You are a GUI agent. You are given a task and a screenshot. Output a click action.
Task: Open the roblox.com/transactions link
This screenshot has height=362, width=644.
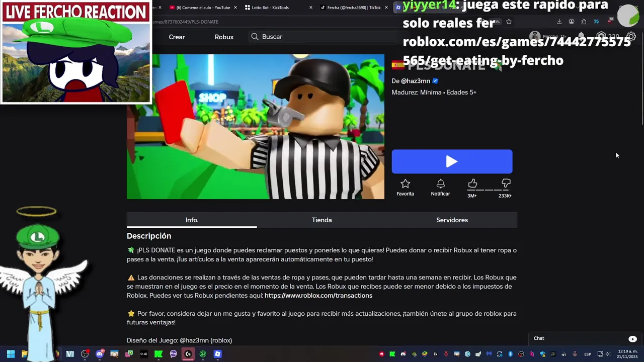click(318, 296)
